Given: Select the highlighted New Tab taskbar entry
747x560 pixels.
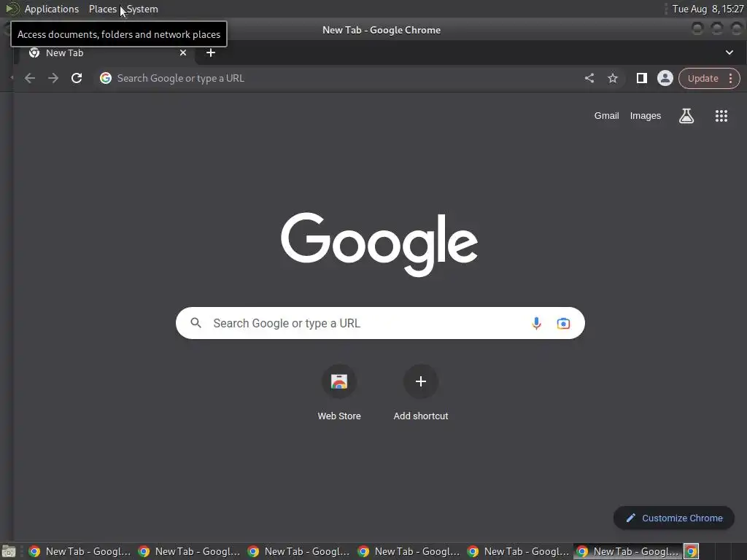Looking at the screenshot, I should tap(627, 551).
